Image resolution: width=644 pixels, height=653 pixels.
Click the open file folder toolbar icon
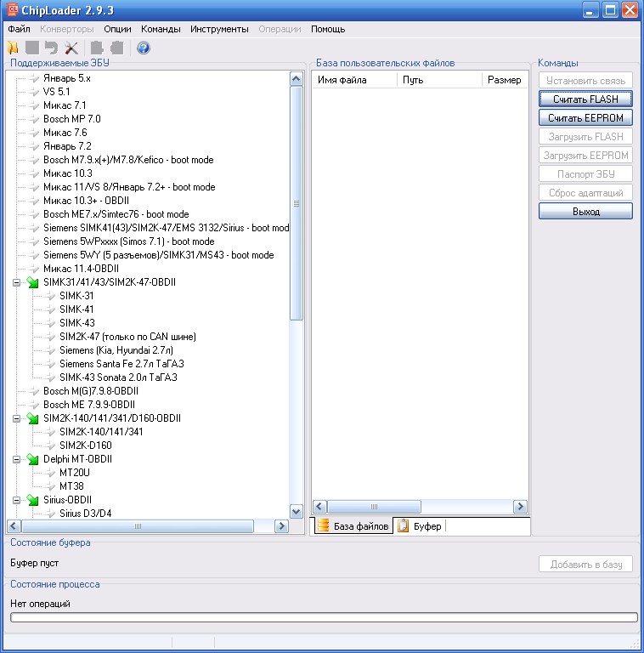pos(13,48)
